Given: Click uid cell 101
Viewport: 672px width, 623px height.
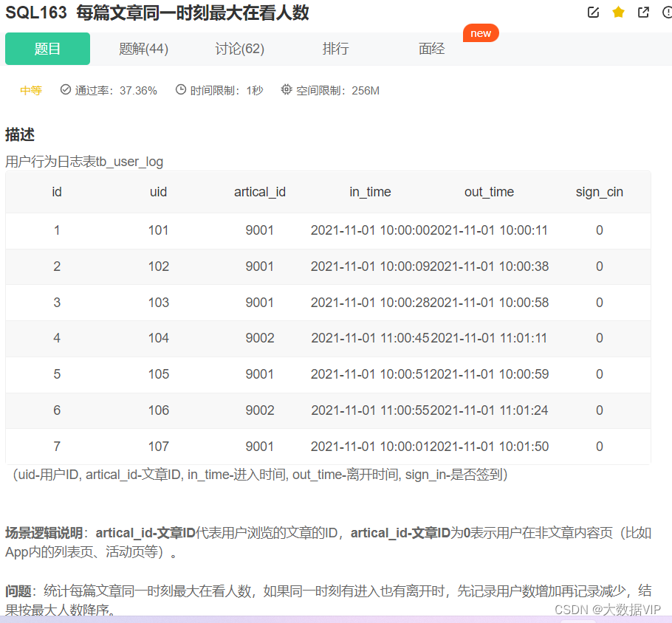Looking at the screenshot, I should [x=158, y=230].
